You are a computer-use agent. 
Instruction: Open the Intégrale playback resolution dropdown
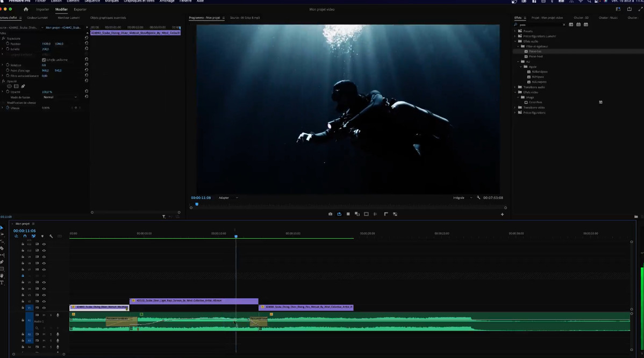click(x=462, y=198)
